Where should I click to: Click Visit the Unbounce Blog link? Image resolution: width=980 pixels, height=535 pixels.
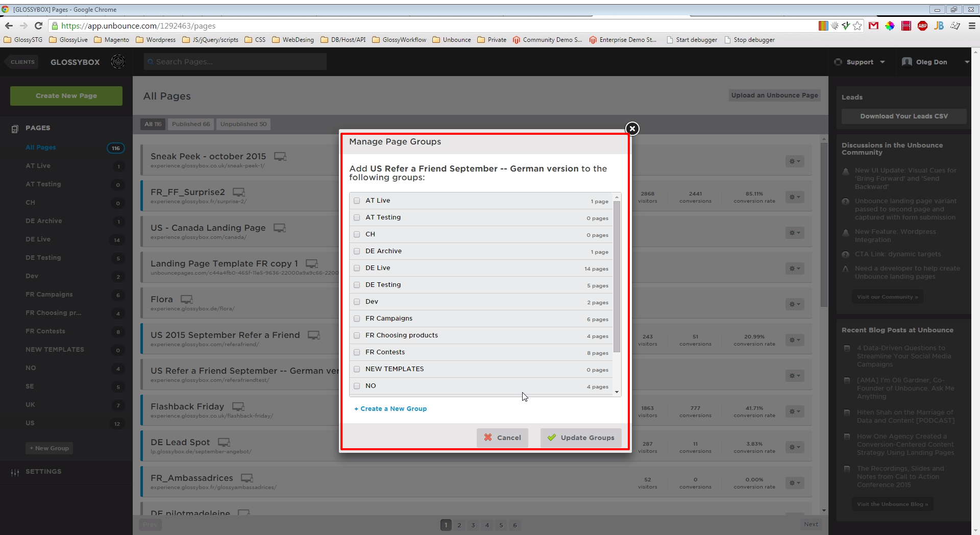click(892, 504)
